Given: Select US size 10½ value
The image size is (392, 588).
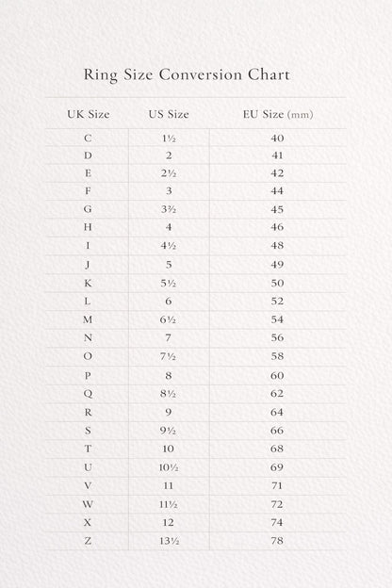Looking at the screenshot, I should point(169,467).
